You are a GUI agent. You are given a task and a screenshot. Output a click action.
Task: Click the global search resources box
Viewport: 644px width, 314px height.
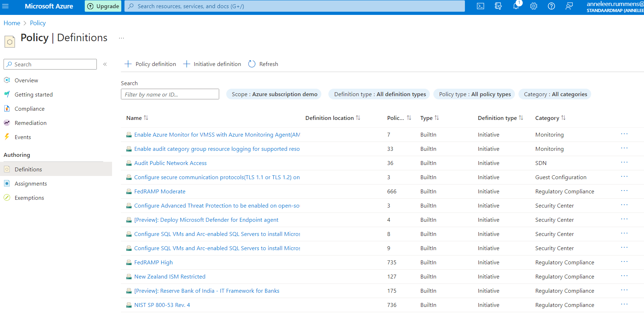tap(295, 6)
